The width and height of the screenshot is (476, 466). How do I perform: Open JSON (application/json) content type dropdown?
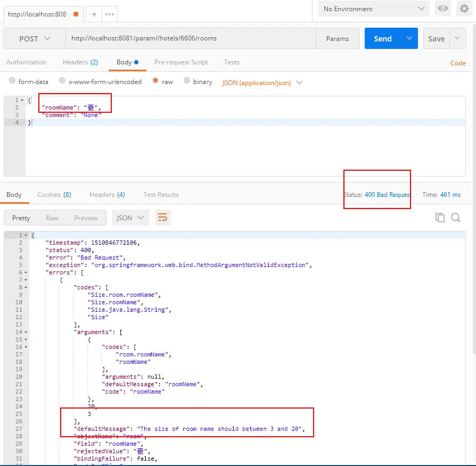coord(262,82)
